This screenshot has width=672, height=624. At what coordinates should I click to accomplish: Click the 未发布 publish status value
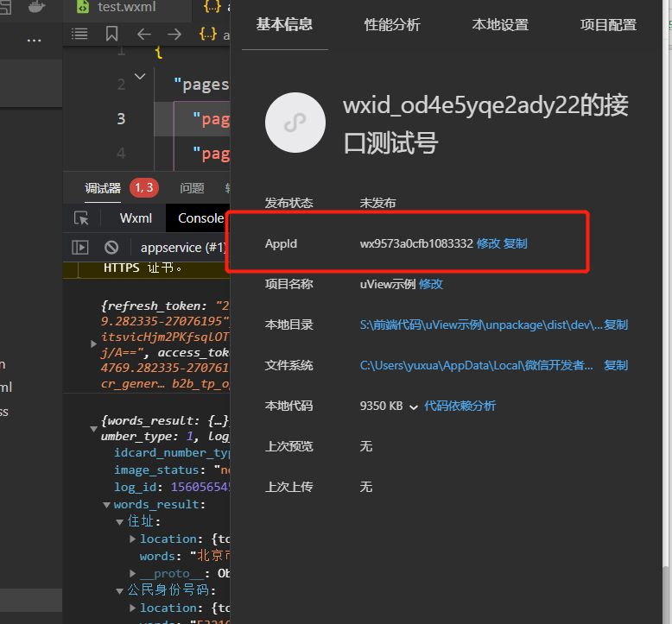click(x=378, y=203)
